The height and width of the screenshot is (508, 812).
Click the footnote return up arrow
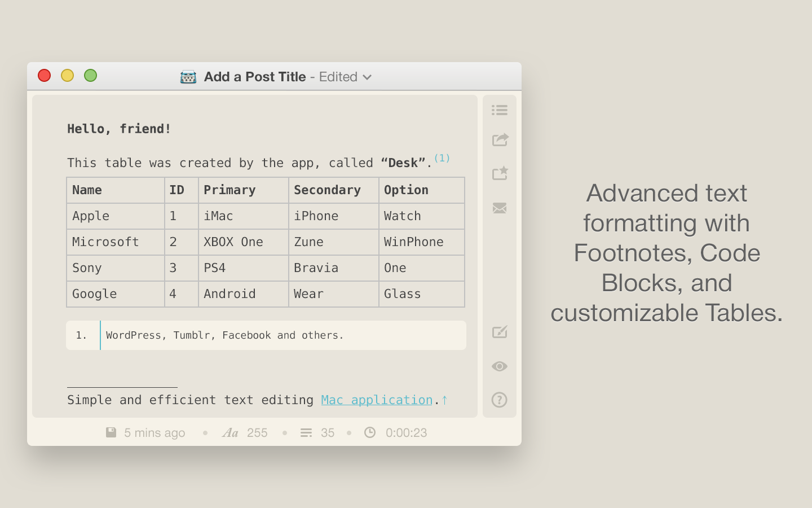point(444,400)
